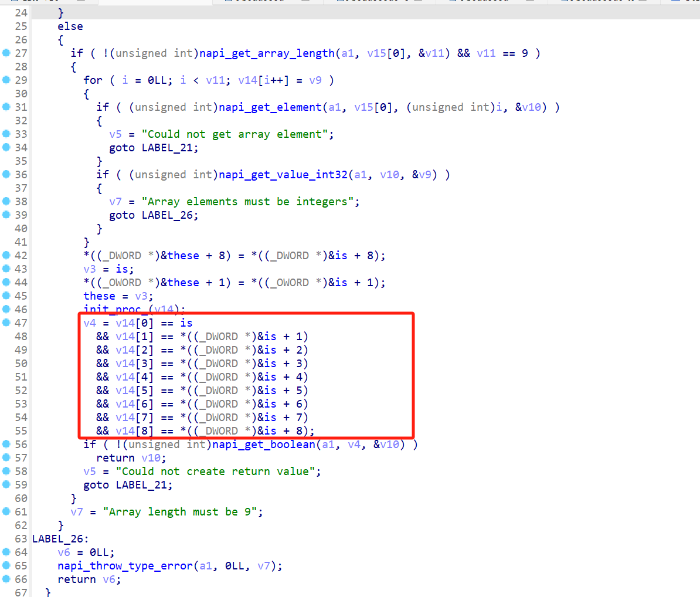
Task: Toggle breakpoint dot on line 27
Action: tap(6, 53)
